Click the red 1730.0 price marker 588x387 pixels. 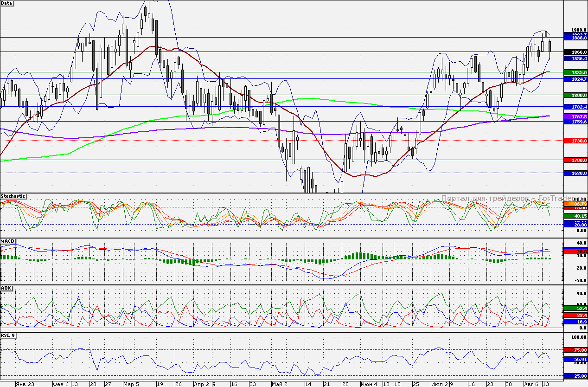575,141
